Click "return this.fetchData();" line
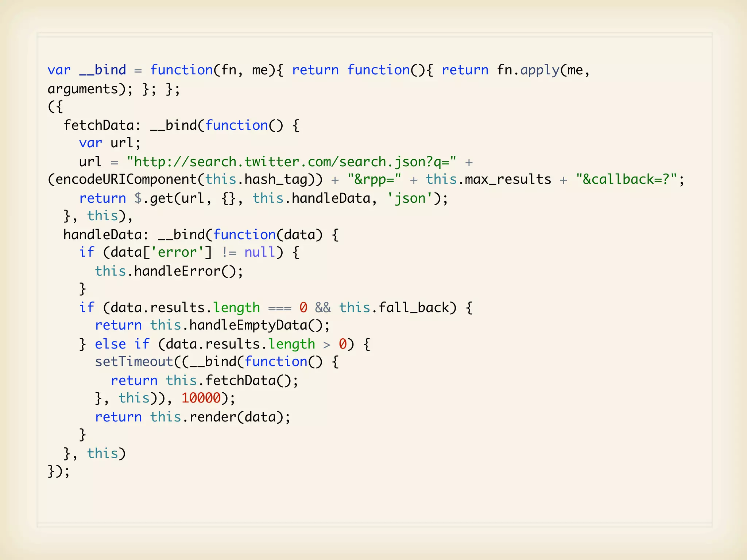This screenshot has width=747, height=560. (x=205, y=381)
